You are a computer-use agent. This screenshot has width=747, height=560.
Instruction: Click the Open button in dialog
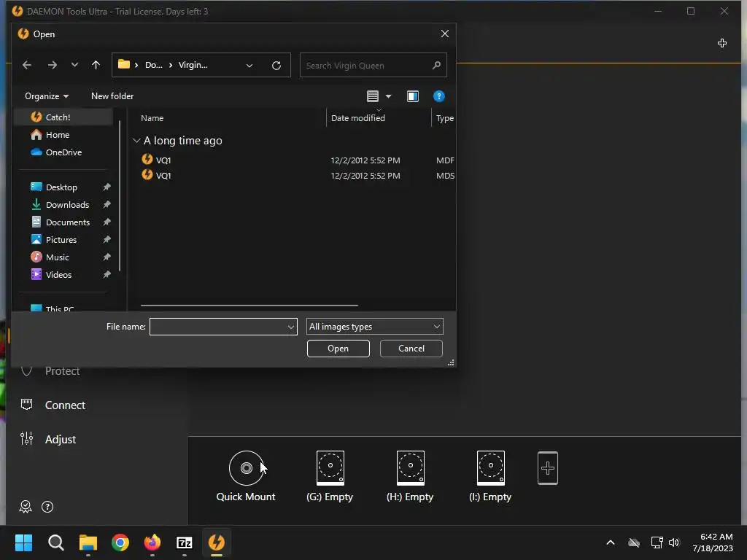coord(338,349)
